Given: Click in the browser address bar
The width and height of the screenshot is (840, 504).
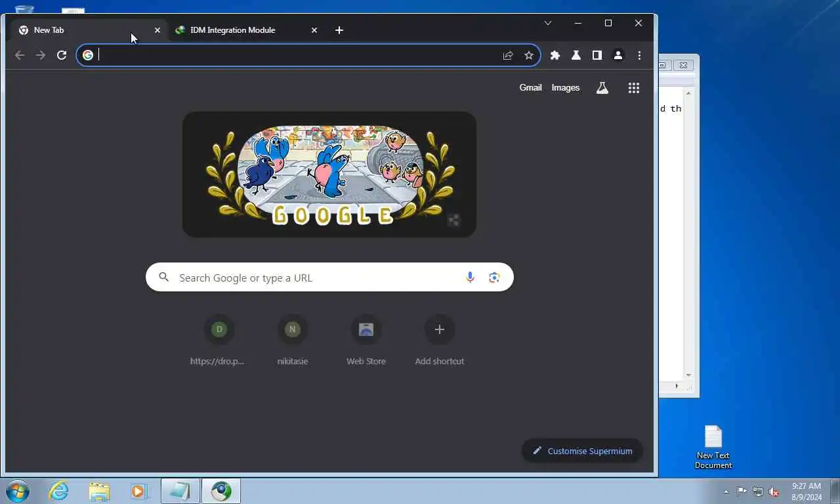Looking at the screenshot, I should coord(308,55).
